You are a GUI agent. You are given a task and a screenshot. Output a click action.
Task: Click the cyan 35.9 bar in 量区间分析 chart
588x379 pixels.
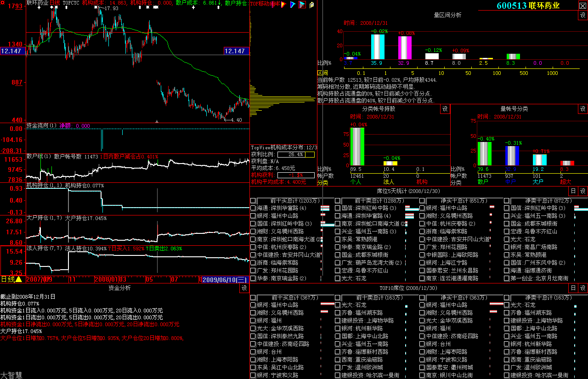(x=378, y=47)
